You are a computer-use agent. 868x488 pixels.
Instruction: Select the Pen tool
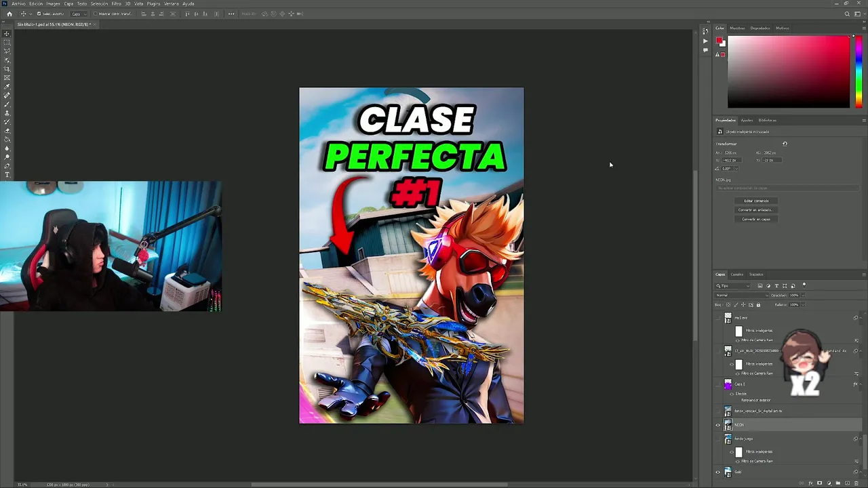pos(7,165)
